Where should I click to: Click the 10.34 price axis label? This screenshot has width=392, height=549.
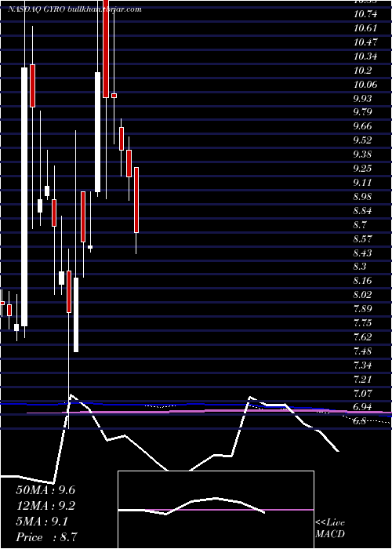[365, 56]
